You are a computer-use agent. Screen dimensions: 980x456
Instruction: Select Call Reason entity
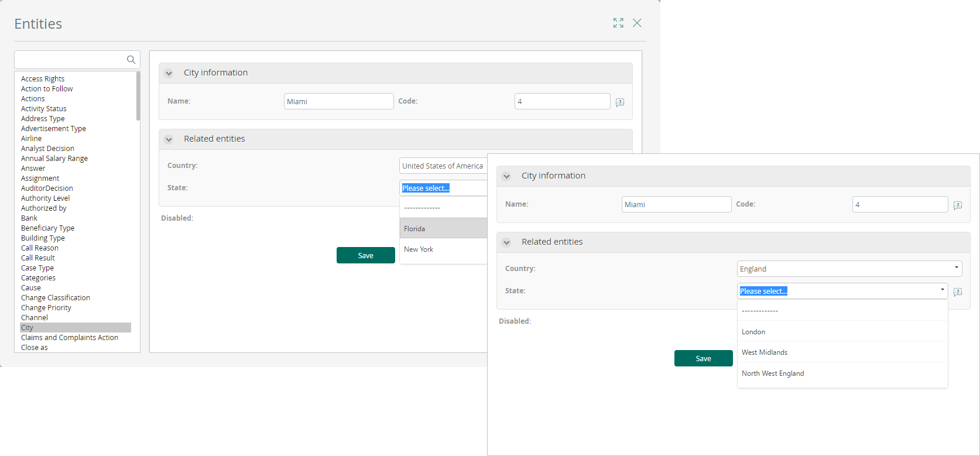(x=40, y=248)
